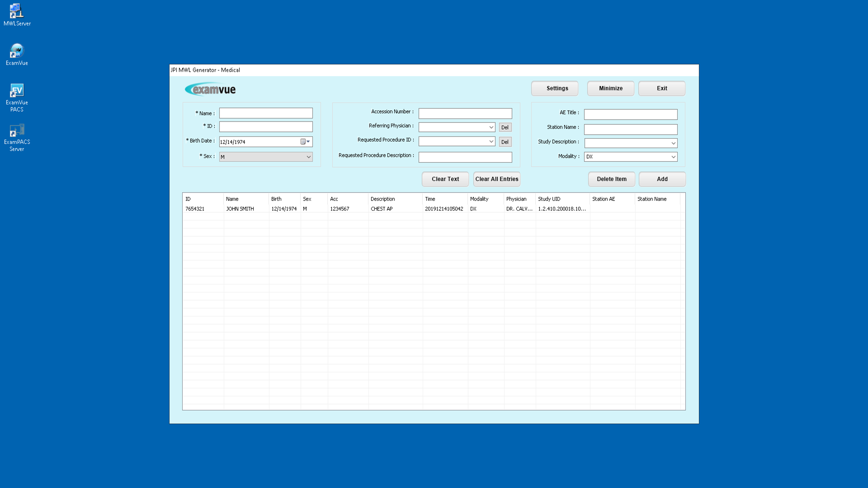Click the 12/14/1974 birth cell in table
The width and height of the screenshot is (868, 488).
284,209
